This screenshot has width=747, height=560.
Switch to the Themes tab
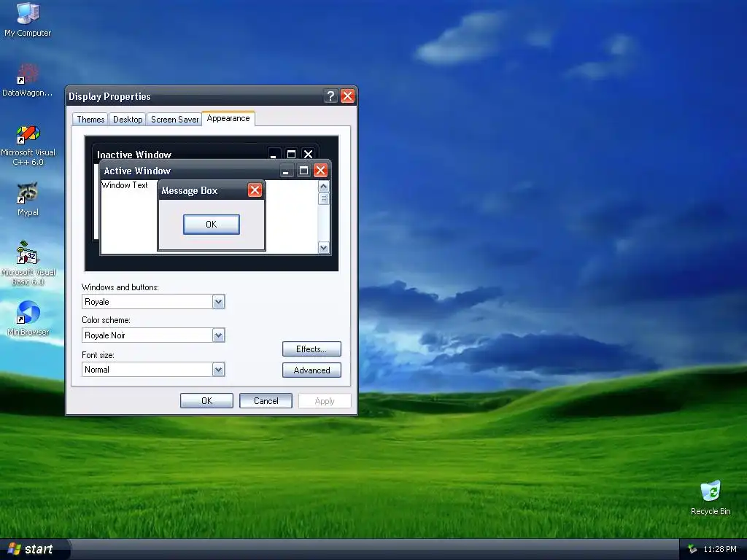[x=90, y=120]
